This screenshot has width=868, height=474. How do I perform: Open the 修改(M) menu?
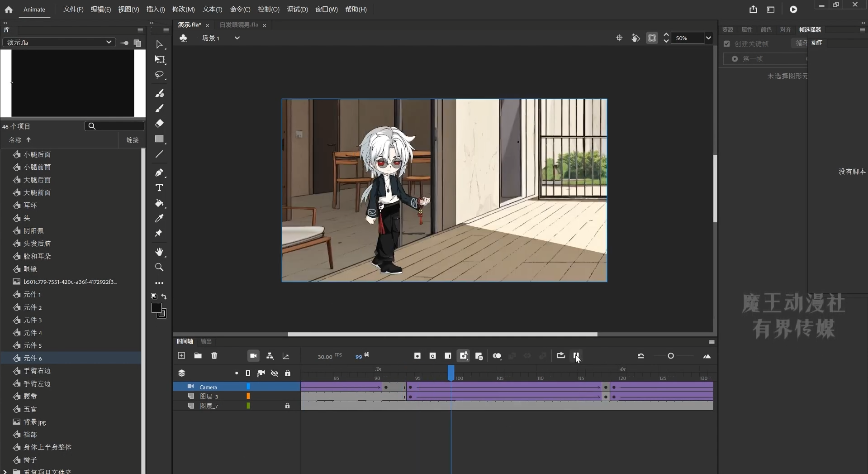[183, 9]
